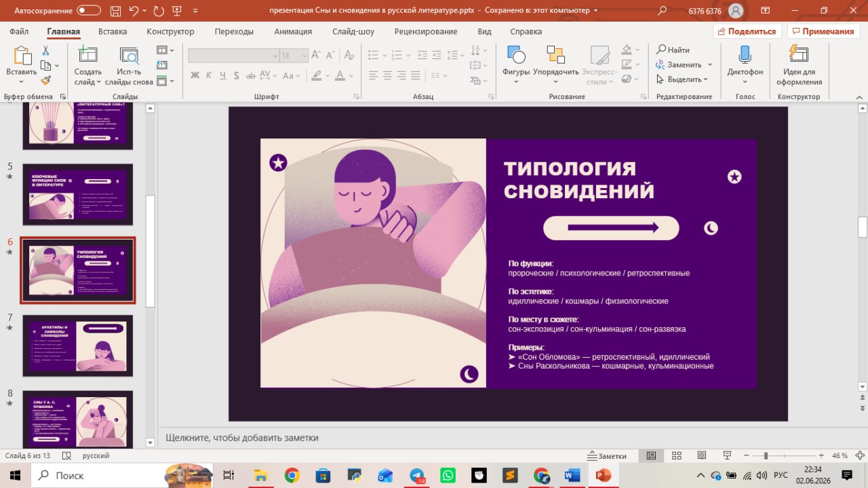Select slide 7 thumbnail
This screenshot has width=868, height=488.
(x=78, y=345)
